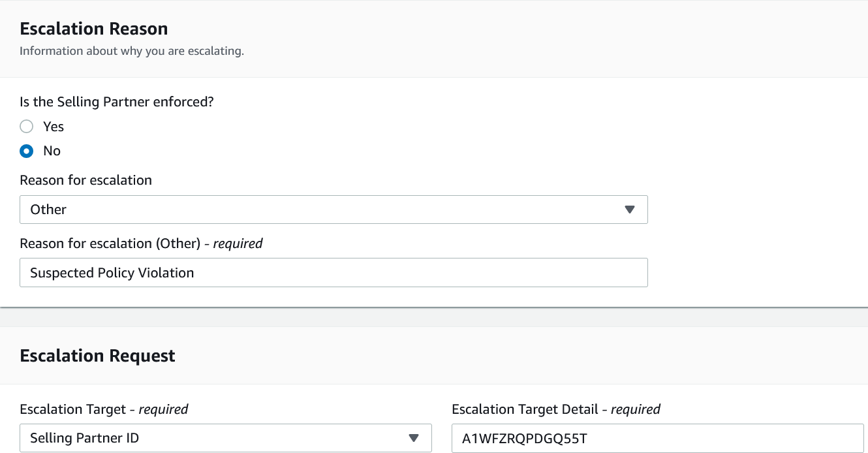Click the "Information about why you are escalating" description

click(132, 51)
